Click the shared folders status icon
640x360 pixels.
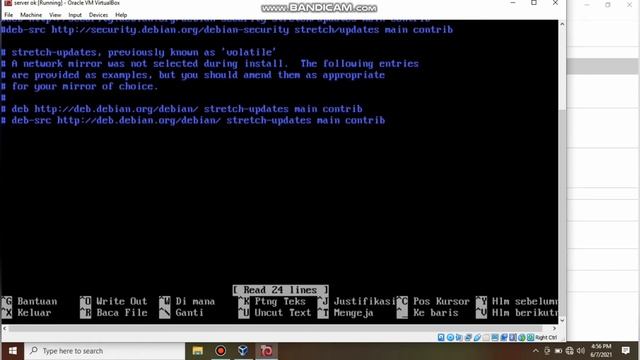(486, 338)
